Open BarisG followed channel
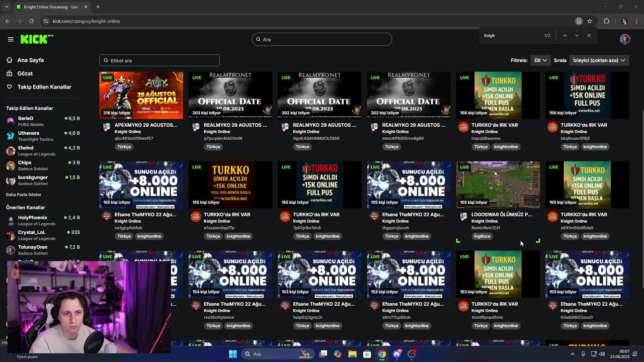Image resolution: width=644 pixels, height=362 pixels. (43, 121)
